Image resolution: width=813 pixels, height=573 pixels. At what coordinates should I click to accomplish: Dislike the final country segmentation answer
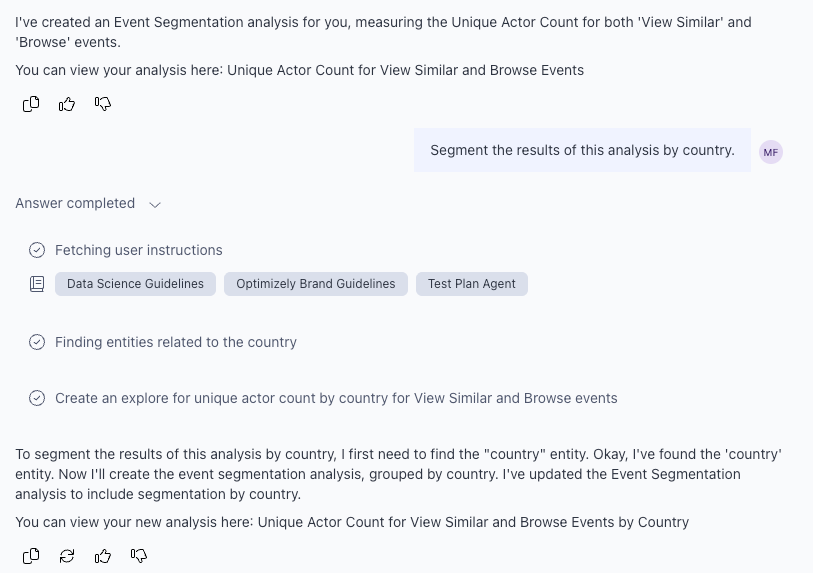tap(139, 556)
